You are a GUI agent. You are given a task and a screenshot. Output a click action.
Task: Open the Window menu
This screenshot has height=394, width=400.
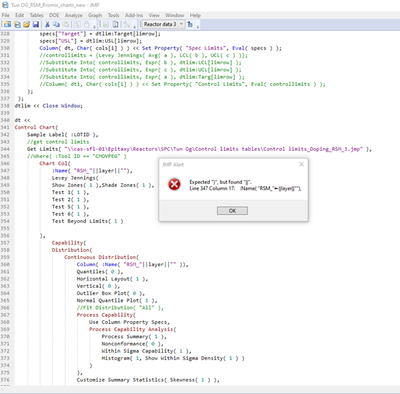click(x=175, y=15)
